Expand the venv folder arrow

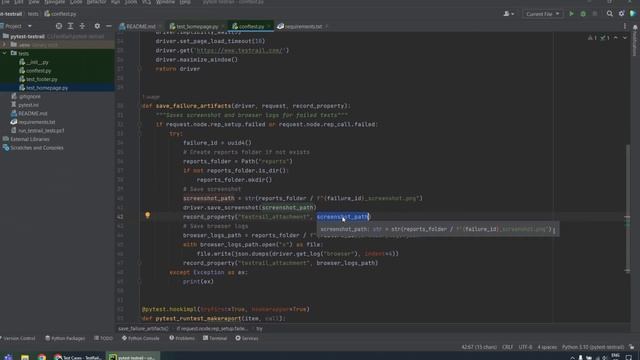pos(4,45)
